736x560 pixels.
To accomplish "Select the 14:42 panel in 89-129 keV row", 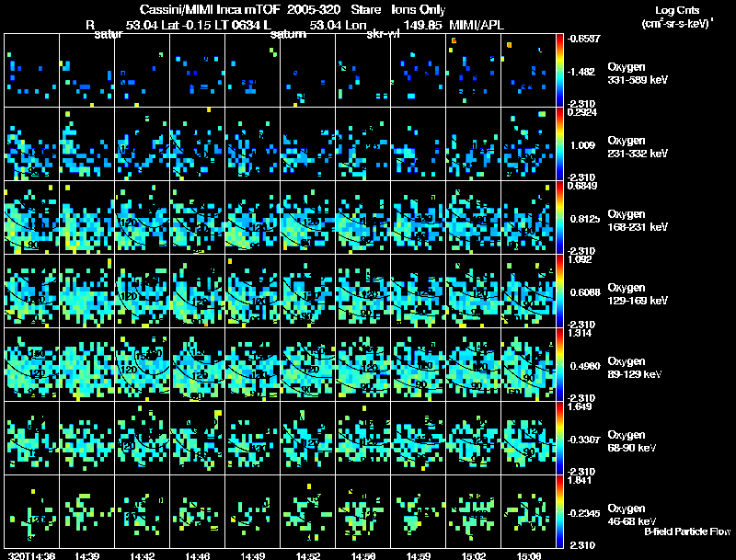I will (x=143, y=364).
